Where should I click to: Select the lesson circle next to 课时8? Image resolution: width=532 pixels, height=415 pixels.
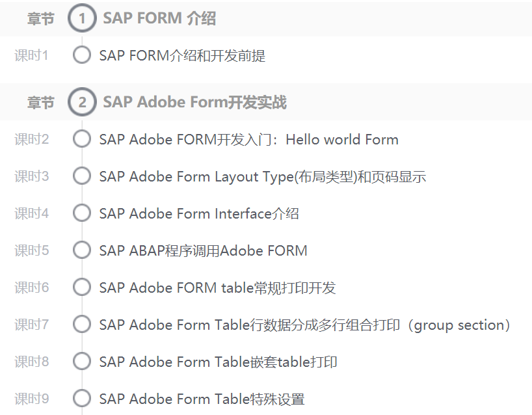pos(81,361)
